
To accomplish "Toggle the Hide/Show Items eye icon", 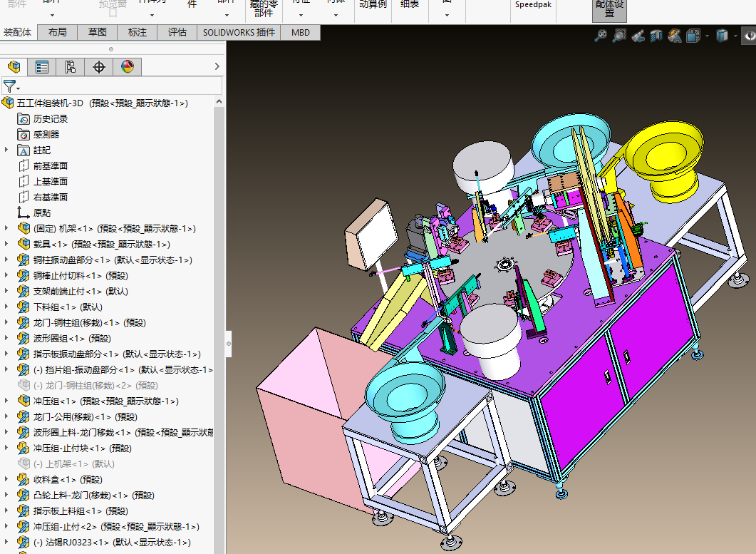I will [x=750, y=35].
